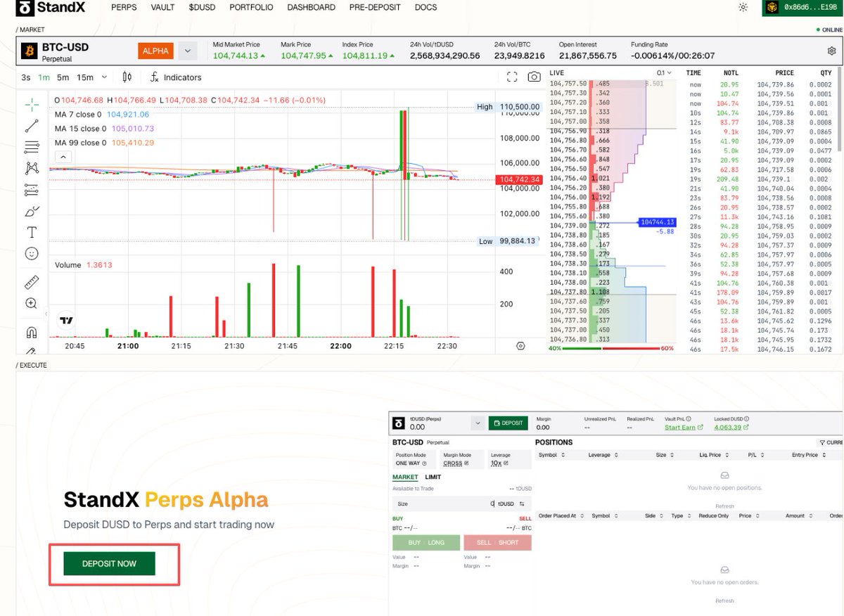
Task: Choose the XABCD pattern tool
Action: (x=32, y=168)
